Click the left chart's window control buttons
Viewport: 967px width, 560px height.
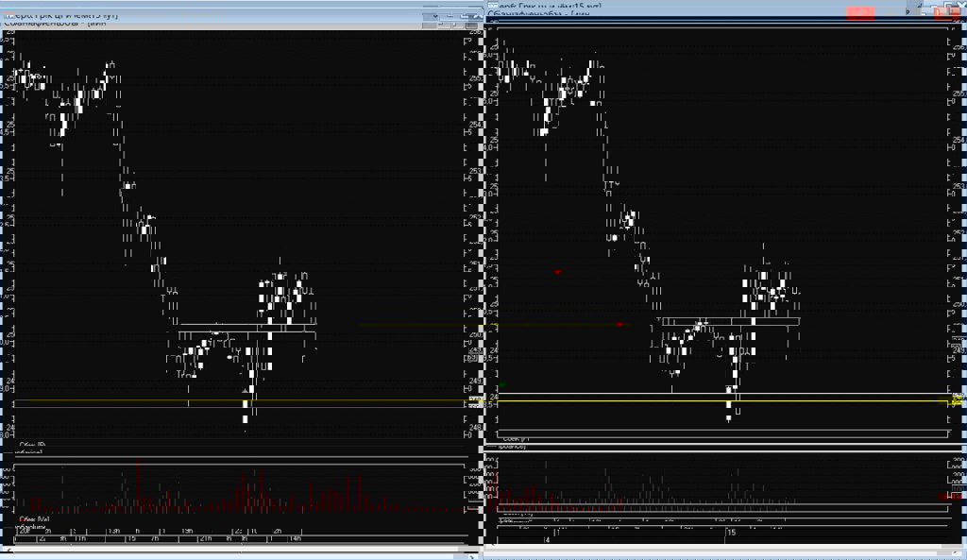point(453,16)
